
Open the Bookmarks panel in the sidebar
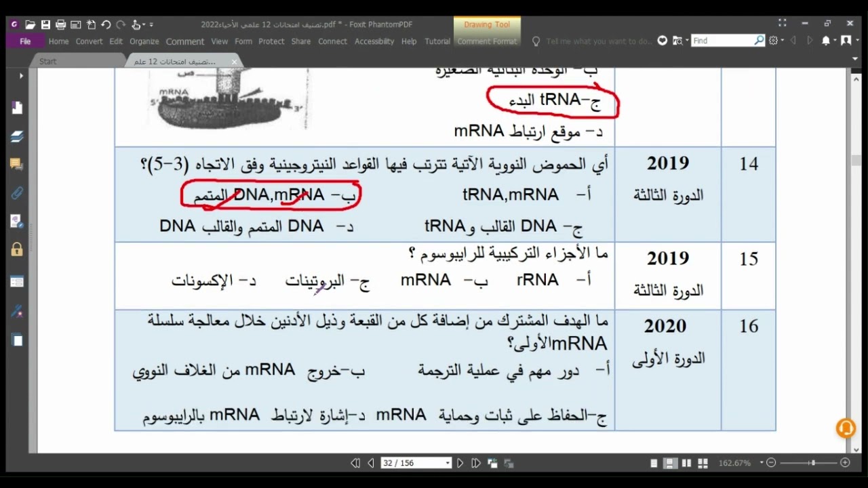click(17, 108)
